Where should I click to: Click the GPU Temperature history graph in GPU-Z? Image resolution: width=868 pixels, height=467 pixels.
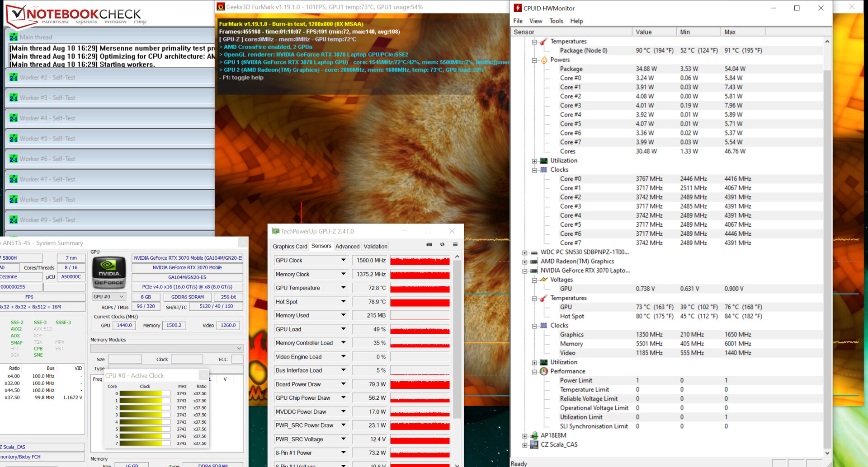pyautogui.click(x=420, y=288)
